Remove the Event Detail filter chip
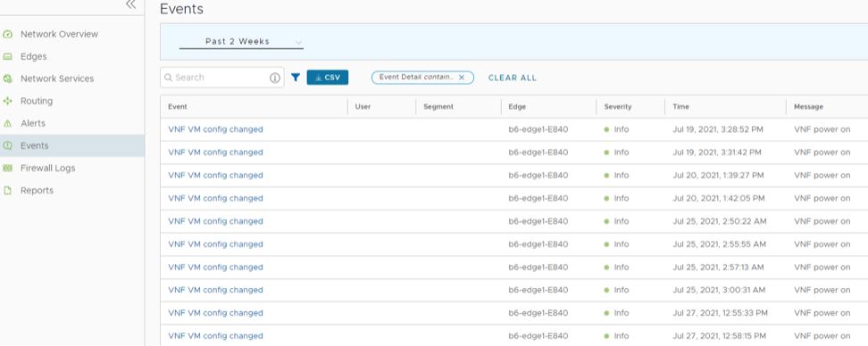 tap(462, 78)
